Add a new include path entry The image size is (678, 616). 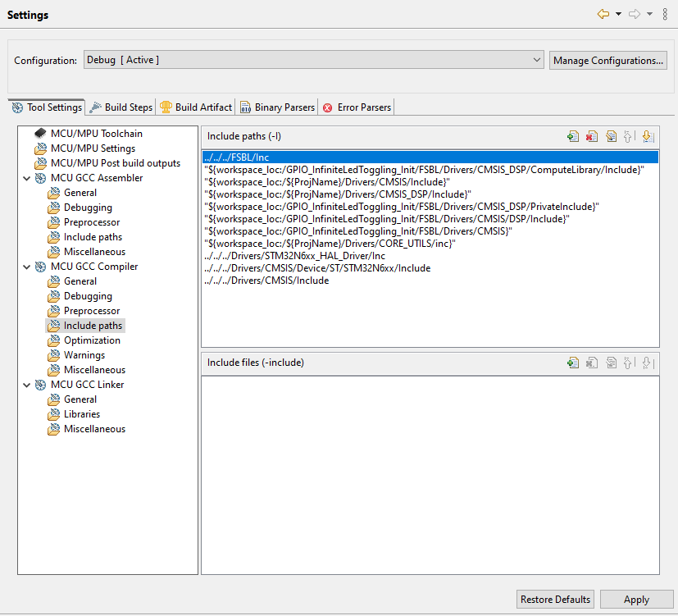coord(573,136)
